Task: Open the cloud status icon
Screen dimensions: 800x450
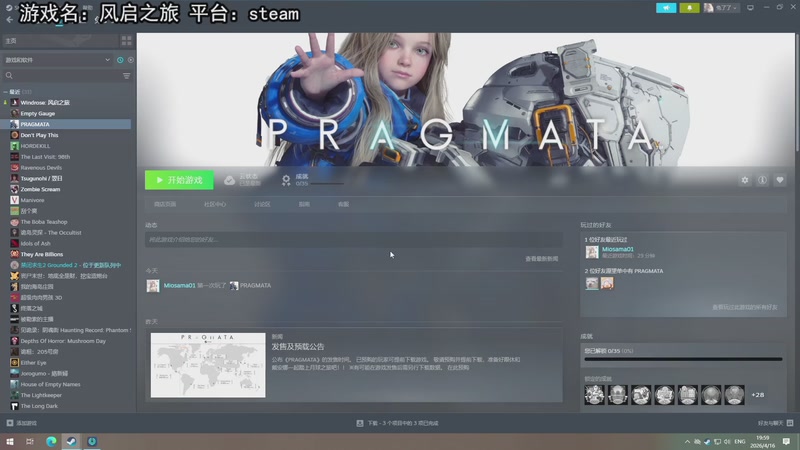Action: coord(230,180)
